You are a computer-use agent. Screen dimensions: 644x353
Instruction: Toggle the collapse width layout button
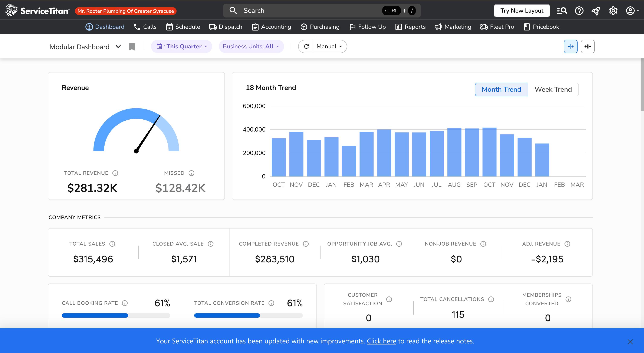(x=571, y=46)
